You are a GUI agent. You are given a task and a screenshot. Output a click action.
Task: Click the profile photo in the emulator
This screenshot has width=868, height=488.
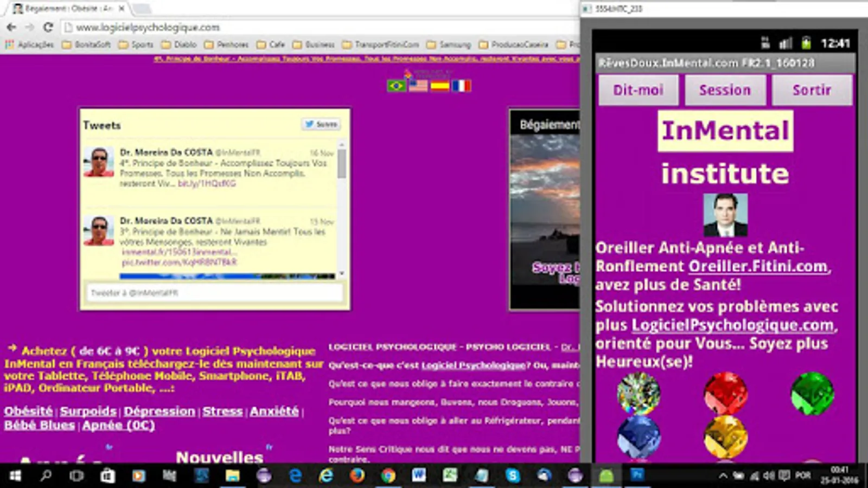725,215
